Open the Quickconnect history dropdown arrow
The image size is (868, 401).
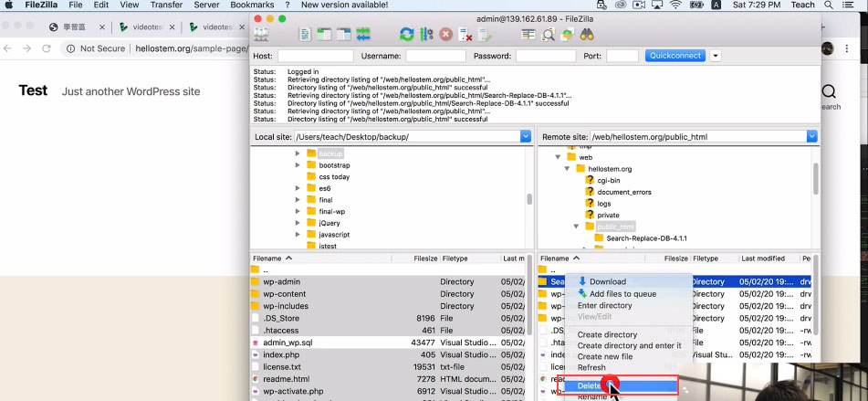pos(716,56)
